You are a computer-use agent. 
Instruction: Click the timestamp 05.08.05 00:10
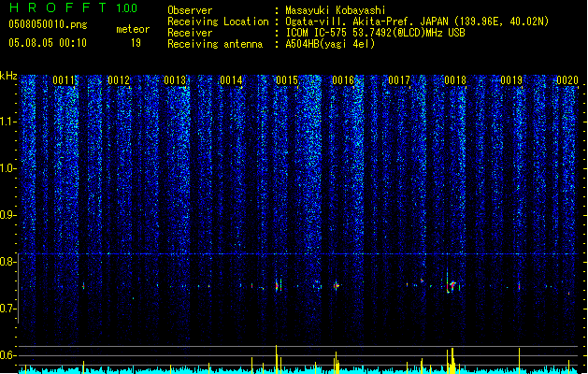pyautogui.click(x=48, y=43)
